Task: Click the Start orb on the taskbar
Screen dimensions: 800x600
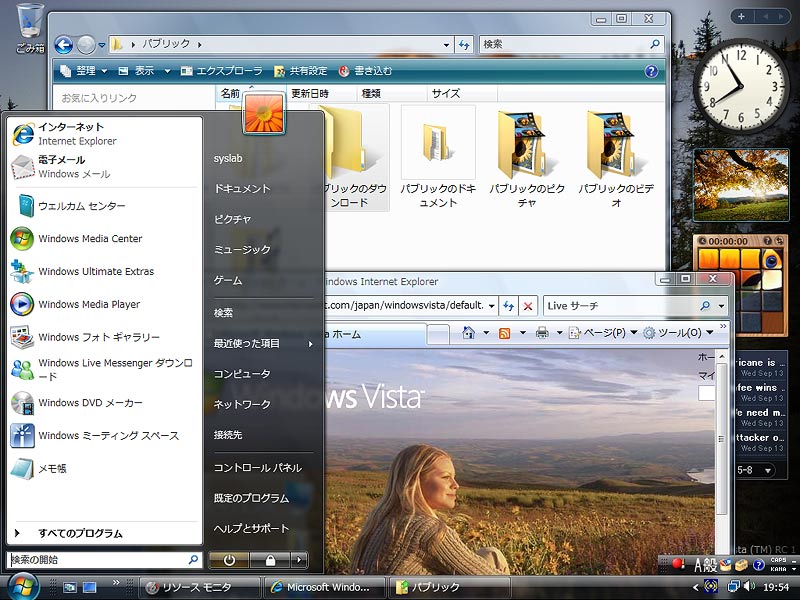Action: [22, 586]
